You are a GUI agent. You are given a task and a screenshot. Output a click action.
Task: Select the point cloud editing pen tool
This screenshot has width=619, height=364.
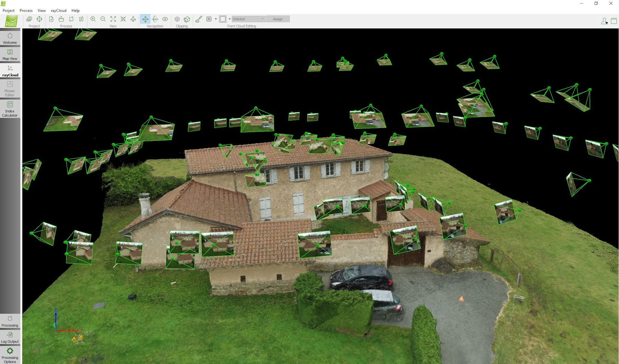(199, 19)
